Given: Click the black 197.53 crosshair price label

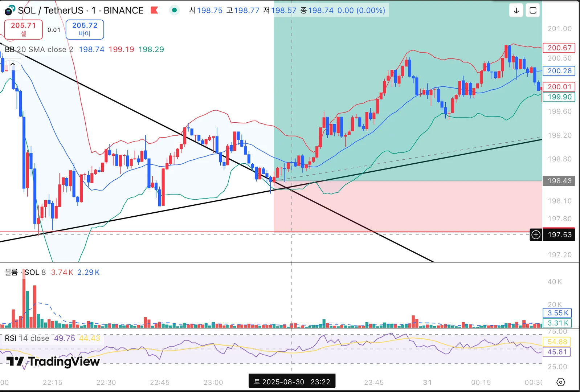Looking at the screenshot, I should click(559, 235).
